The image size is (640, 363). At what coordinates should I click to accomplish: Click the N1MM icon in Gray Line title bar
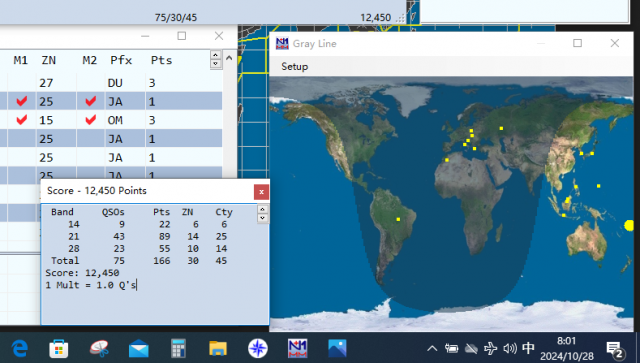click(282, 43)
